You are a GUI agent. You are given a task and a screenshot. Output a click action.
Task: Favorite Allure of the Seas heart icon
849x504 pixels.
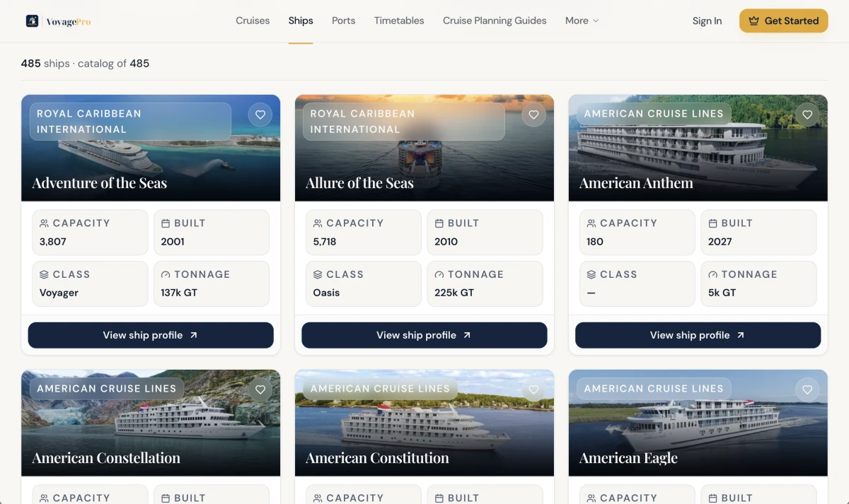click(534, 115)
